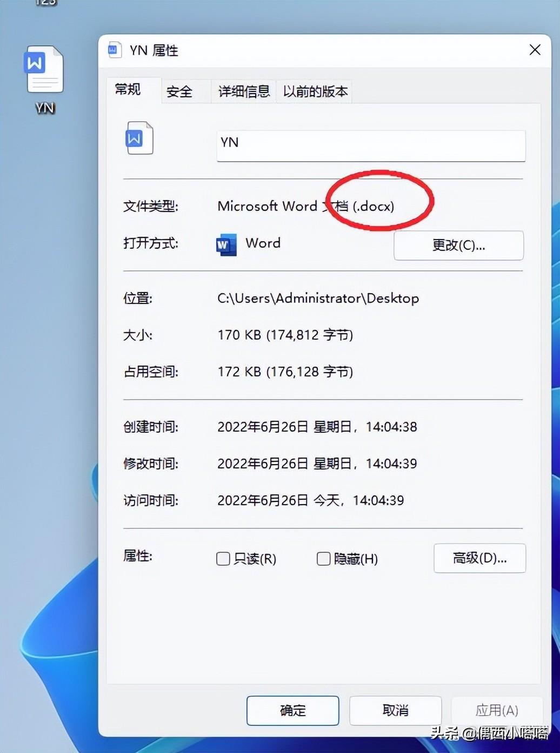Click the document icon in the title bar

[114, 50]
